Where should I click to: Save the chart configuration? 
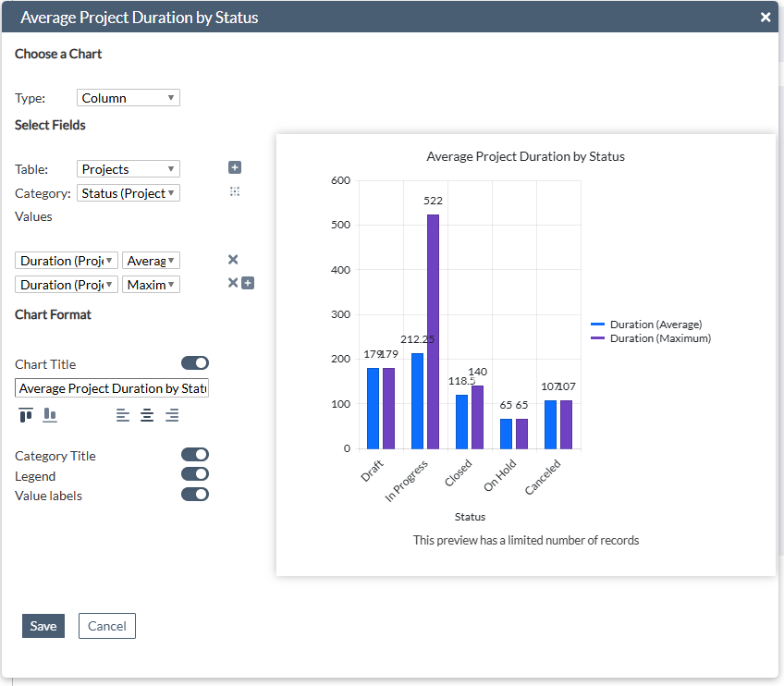[x=43, y=626]
